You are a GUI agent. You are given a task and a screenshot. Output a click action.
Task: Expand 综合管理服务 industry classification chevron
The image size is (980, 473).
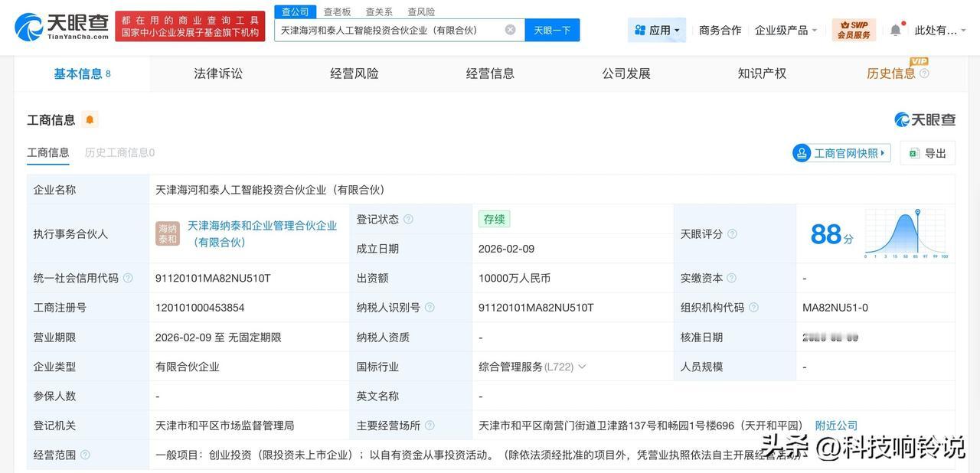click(582, 367)
